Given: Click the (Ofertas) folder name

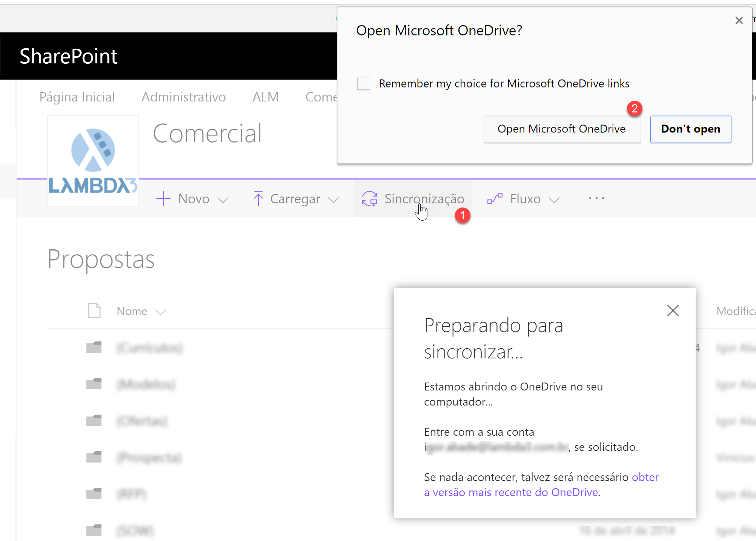Looking at the screenshot, I should pyautogui.click(x=142, y=421).
